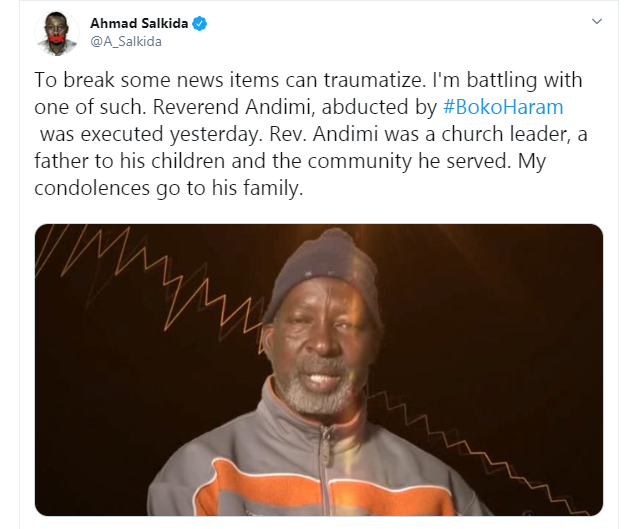The height and width of the screenshot is (529, 630).
Task: Expand the tweet's more-actions caret
Action: click(x=597, y=21)
